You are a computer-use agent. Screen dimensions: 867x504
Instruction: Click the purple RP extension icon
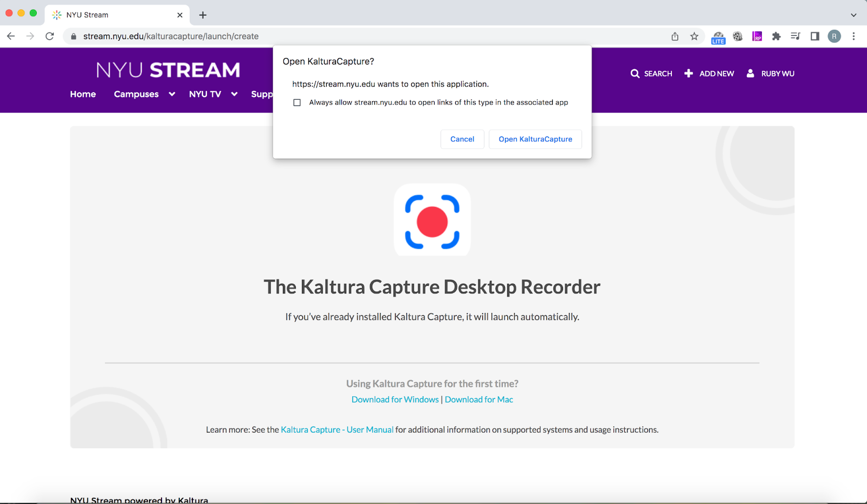point(757,36)
